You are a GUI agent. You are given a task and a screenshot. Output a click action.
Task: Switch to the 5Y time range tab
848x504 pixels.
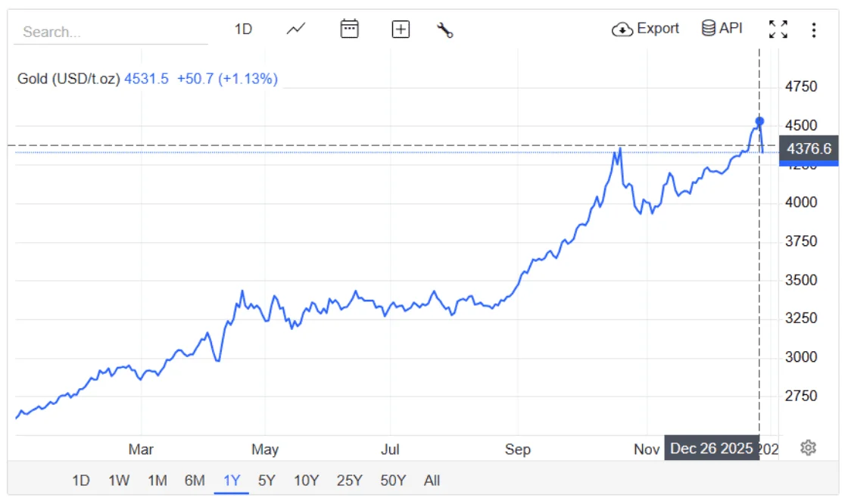[267, 480]
